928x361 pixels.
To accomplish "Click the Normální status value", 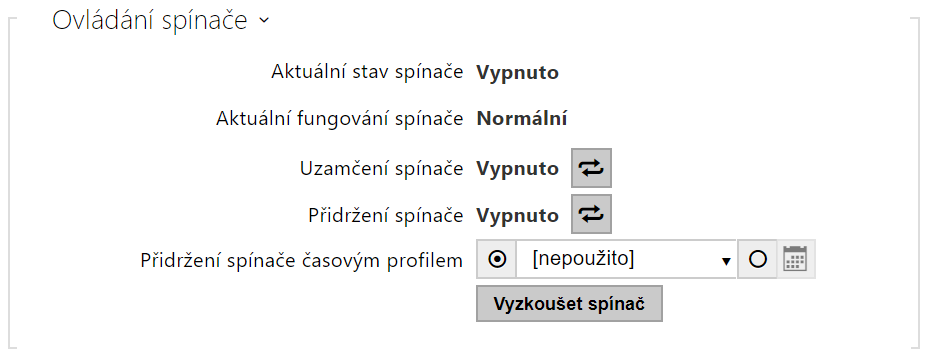I will click(522, 119).
